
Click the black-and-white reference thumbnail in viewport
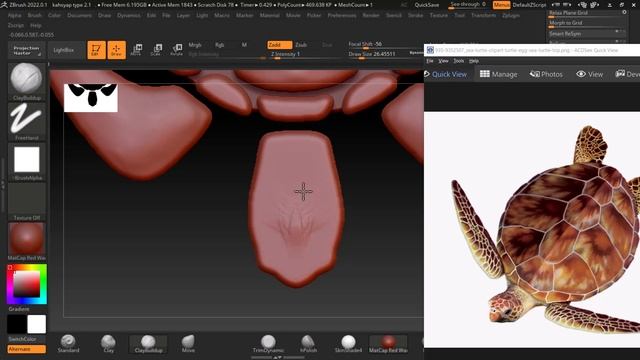tap(91, 98)
